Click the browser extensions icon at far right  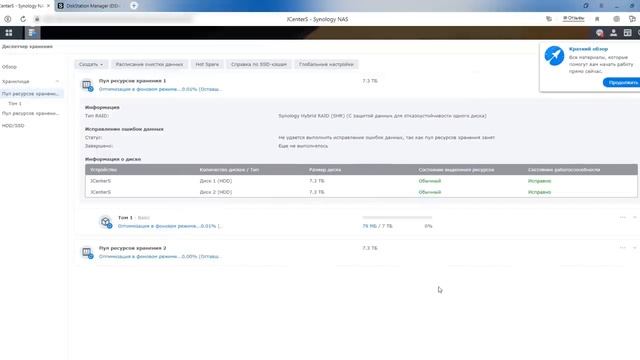pos(632,19)
